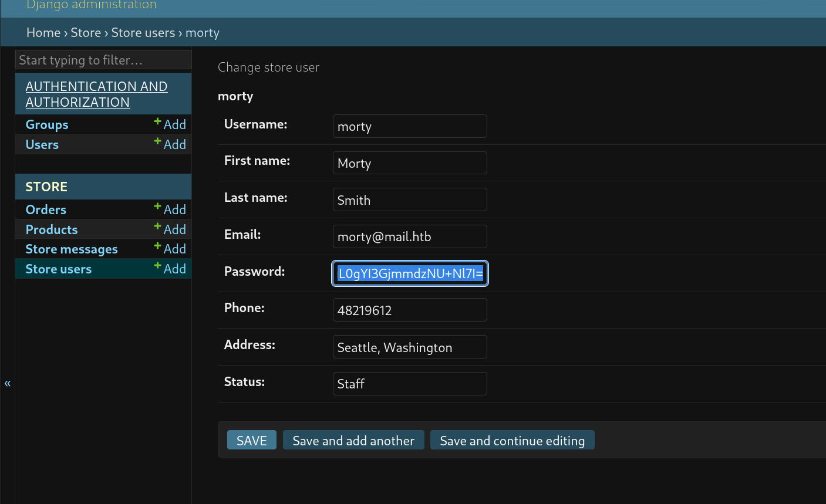Click the green plus Add next to Users

coord(170,144)
